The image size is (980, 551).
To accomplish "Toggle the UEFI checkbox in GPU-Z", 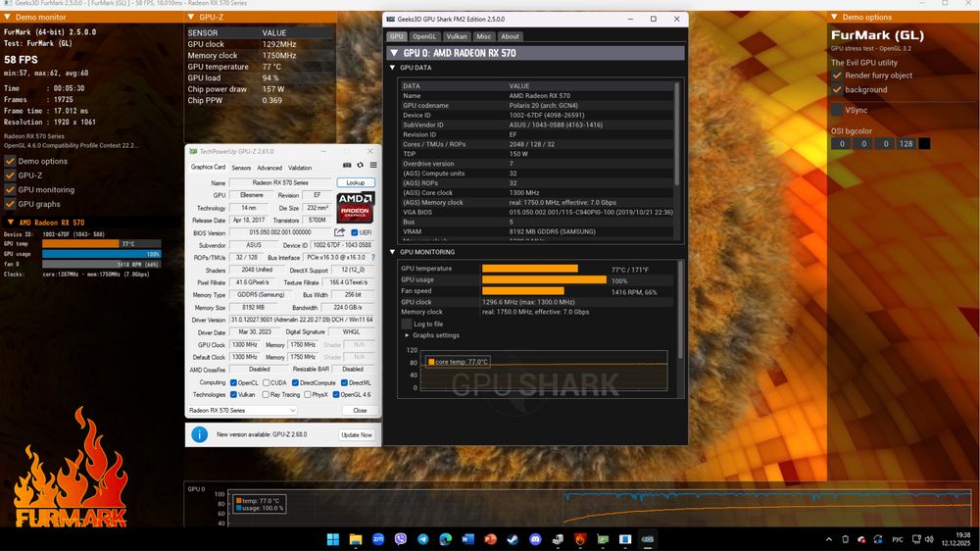I will coord(355,232).
